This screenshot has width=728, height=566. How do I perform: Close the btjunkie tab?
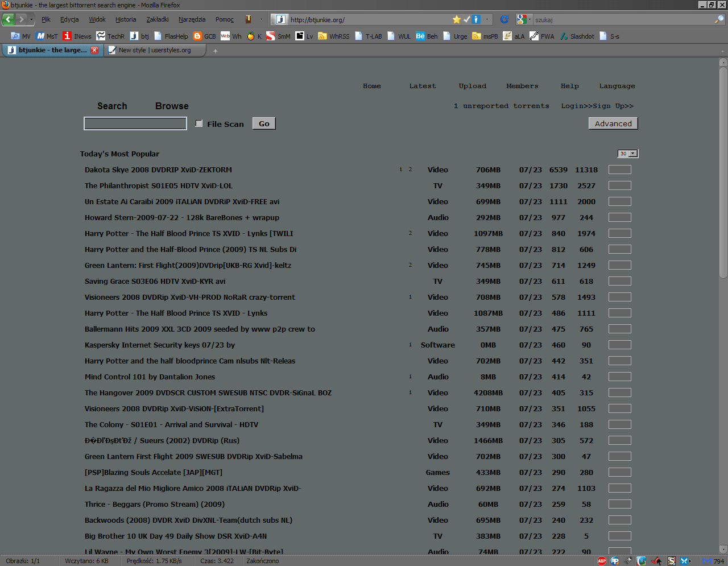(94, 50)
